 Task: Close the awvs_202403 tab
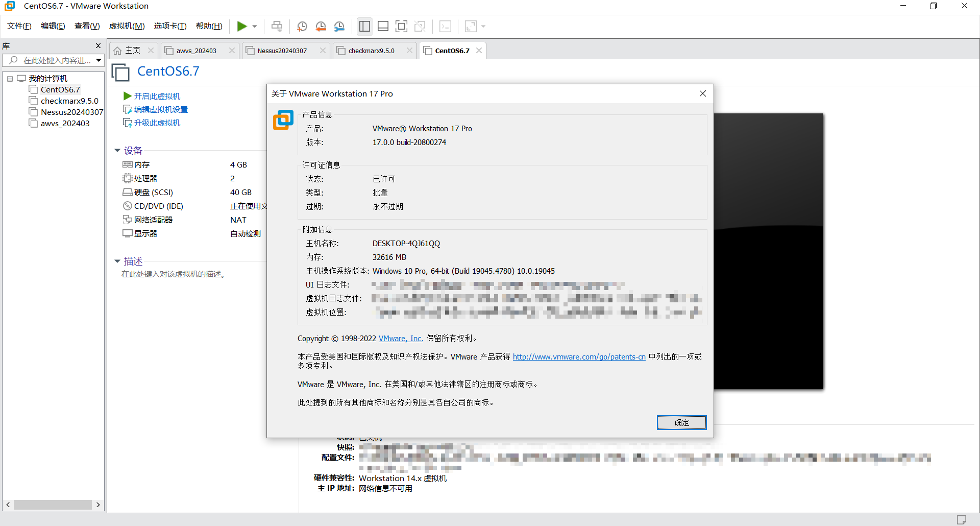[232, 51]
